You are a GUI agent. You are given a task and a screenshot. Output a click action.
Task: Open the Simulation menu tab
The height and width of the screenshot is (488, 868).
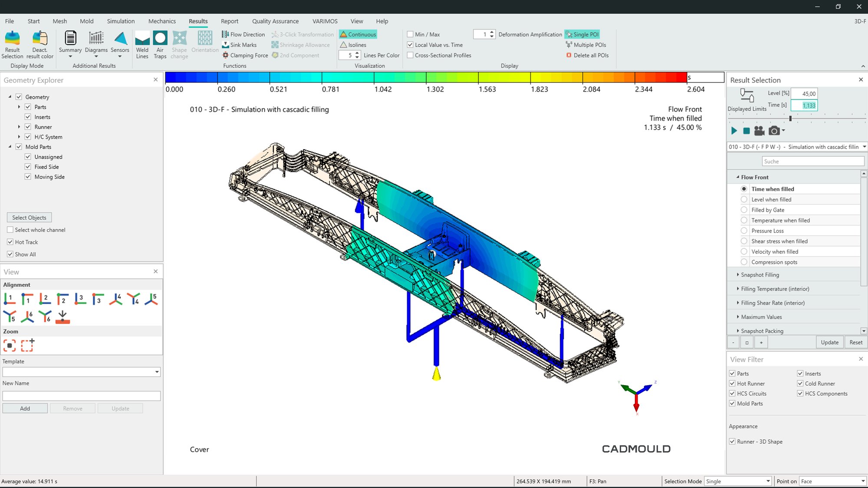click(x=121, y=21)
